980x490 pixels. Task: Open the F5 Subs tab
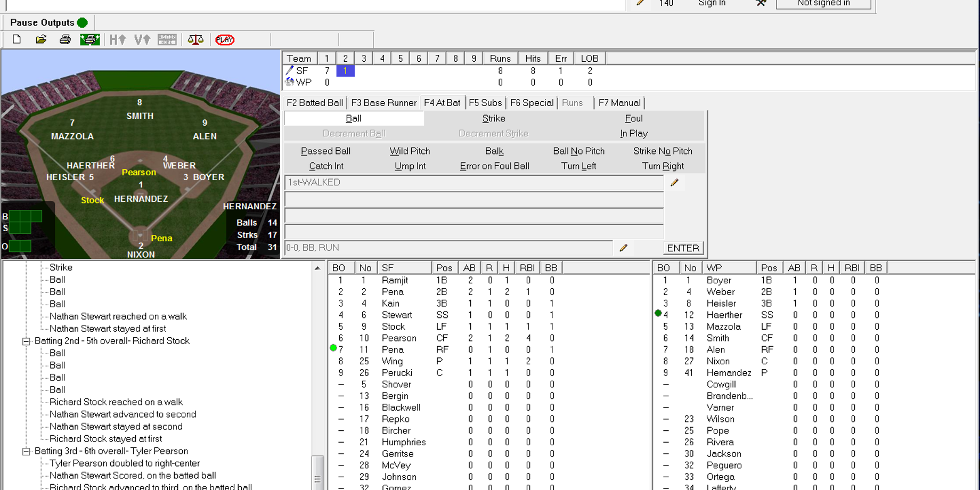tap(485, 103)
